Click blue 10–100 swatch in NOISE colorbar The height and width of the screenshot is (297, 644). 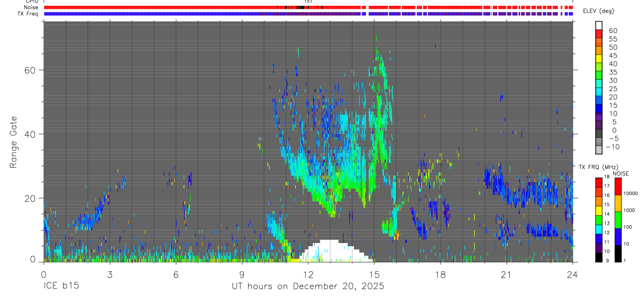tap(618, 237)
